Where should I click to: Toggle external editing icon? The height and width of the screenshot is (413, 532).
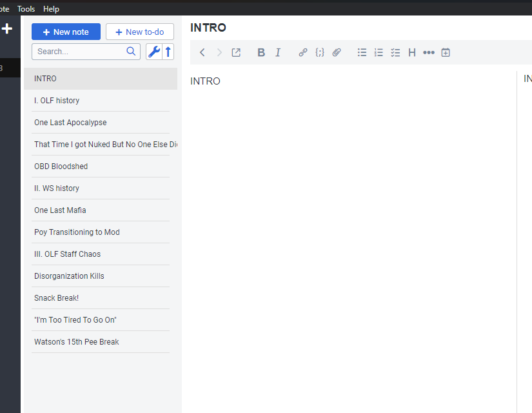pyautogui.click(x=236, y=52)
